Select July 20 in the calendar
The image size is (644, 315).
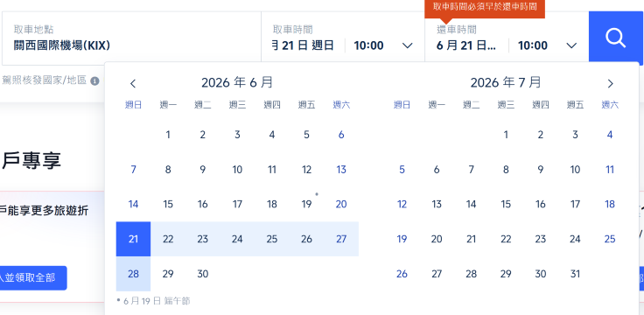[x=437, y=239]
